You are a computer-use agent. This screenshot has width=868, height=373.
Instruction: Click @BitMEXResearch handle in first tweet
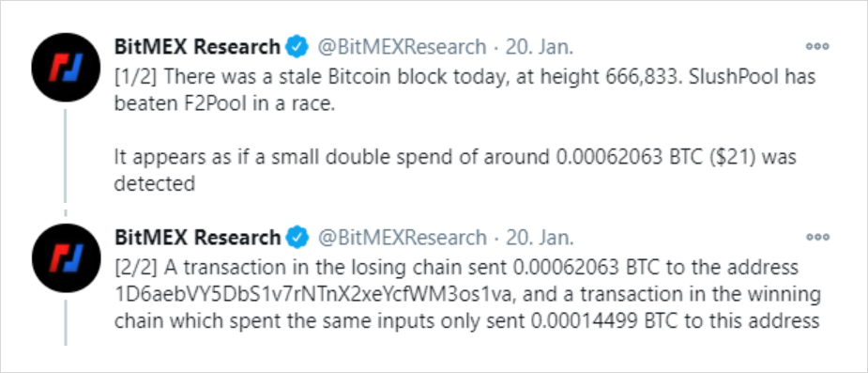402,47
